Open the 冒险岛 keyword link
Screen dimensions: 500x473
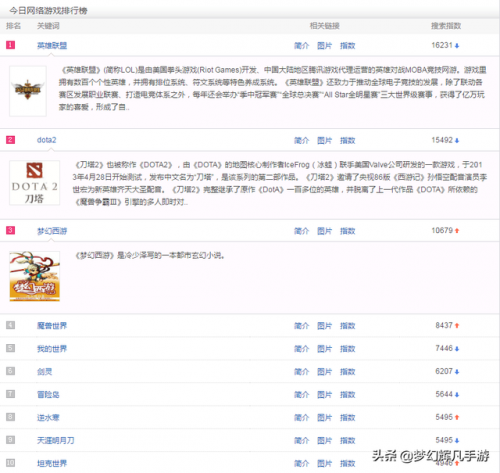(x=48, y=394)
